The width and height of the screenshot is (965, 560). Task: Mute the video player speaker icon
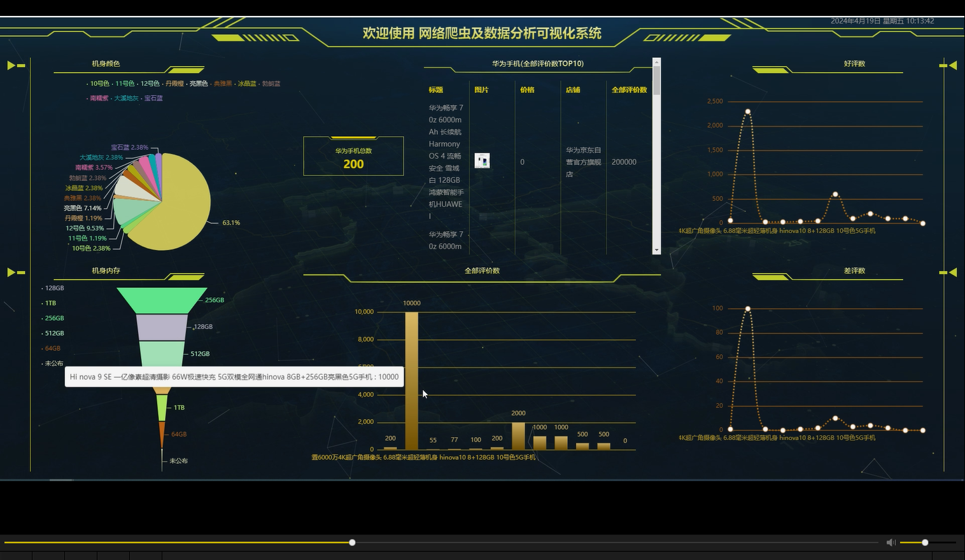[x=891, y=542]
